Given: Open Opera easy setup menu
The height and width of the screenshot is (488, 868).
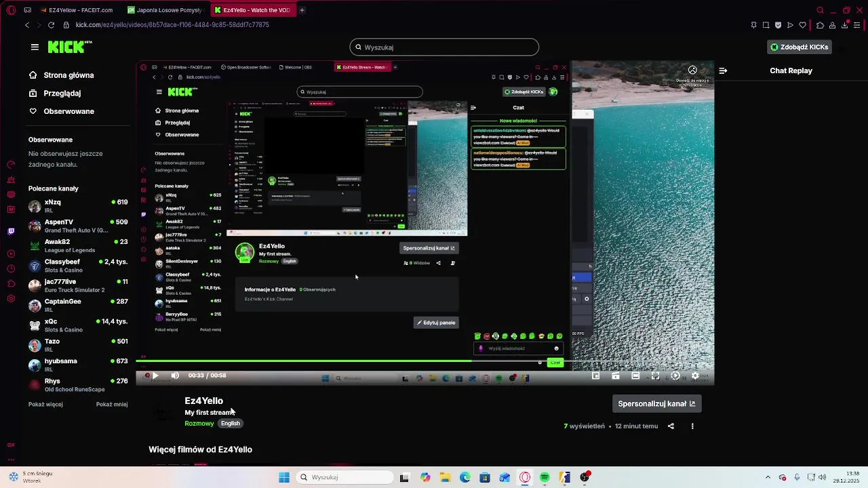Looking at the screenshot, I should click(x=858, y=25).
